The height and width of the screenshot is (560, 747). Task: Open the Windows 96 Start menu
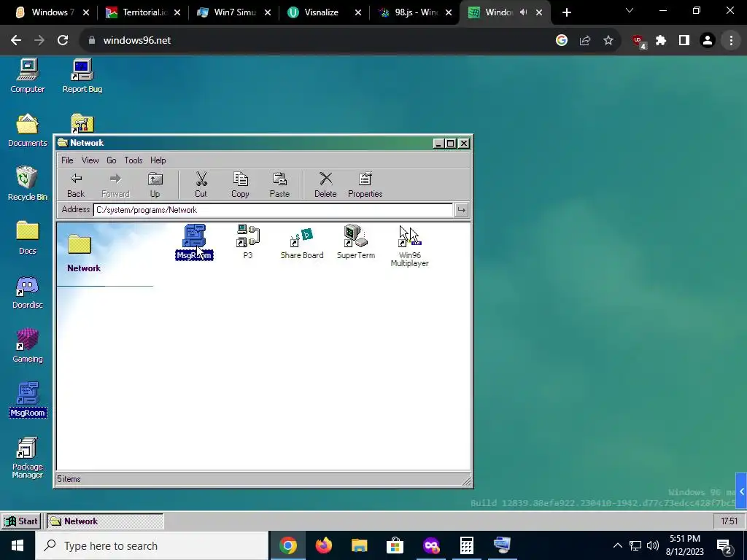pos(21,521)
